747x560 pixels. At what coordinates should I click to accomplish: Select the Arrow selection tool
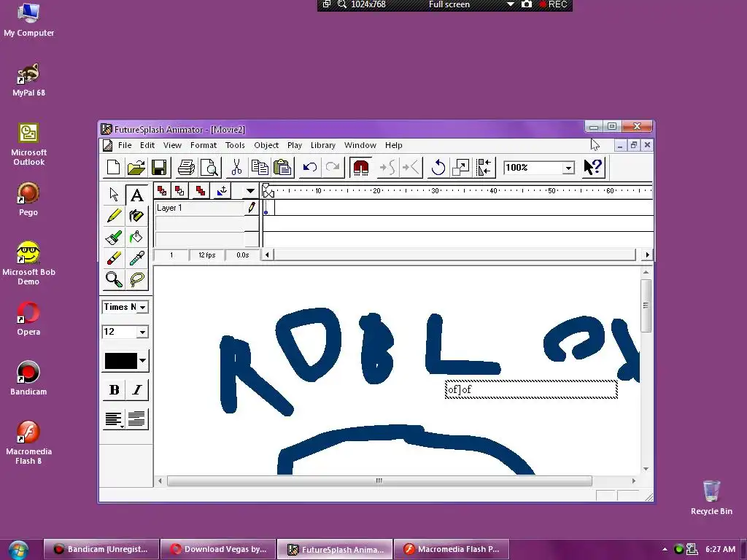click(114, 194)
